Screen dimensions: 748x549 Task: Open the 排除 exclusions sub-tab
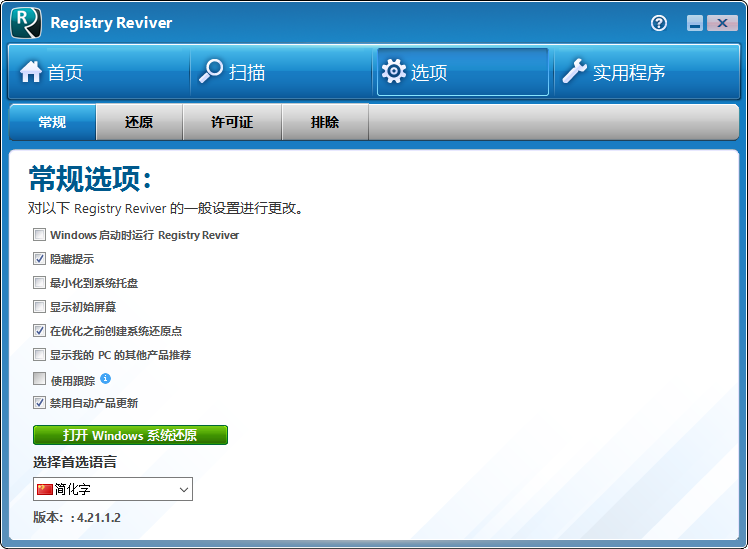pos(325,122)
